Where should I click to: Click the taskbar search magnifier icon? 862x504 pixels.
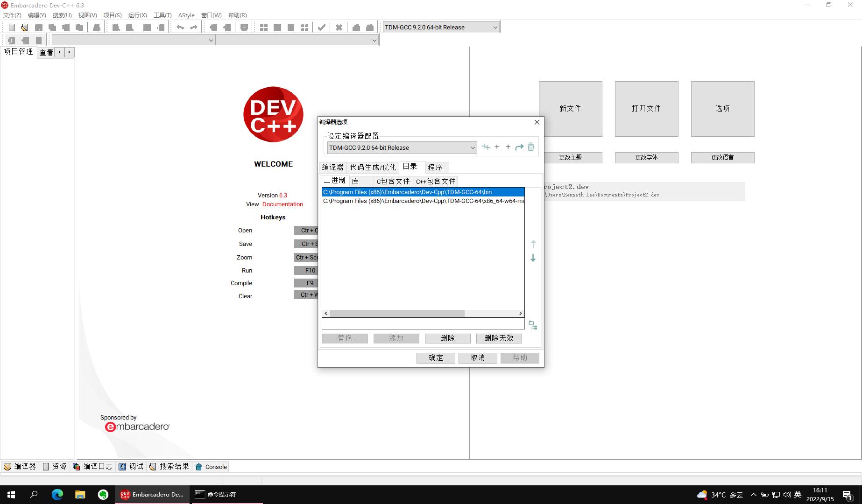pos(34,495)
